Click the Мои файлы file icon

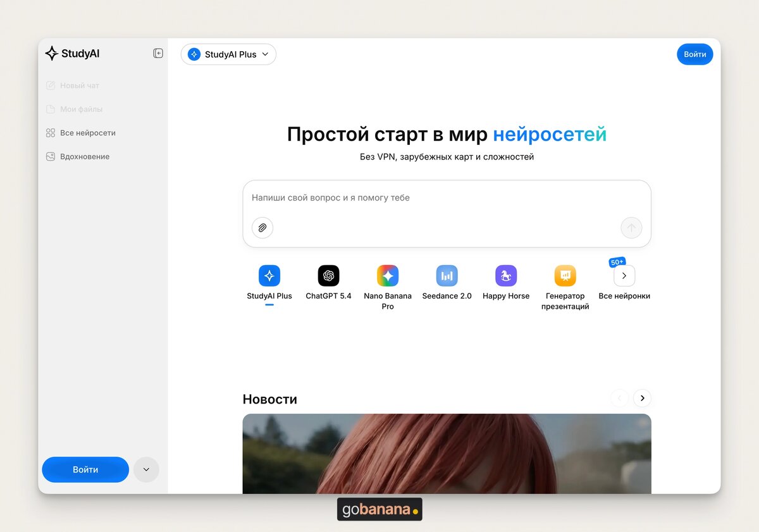point(51,109)
